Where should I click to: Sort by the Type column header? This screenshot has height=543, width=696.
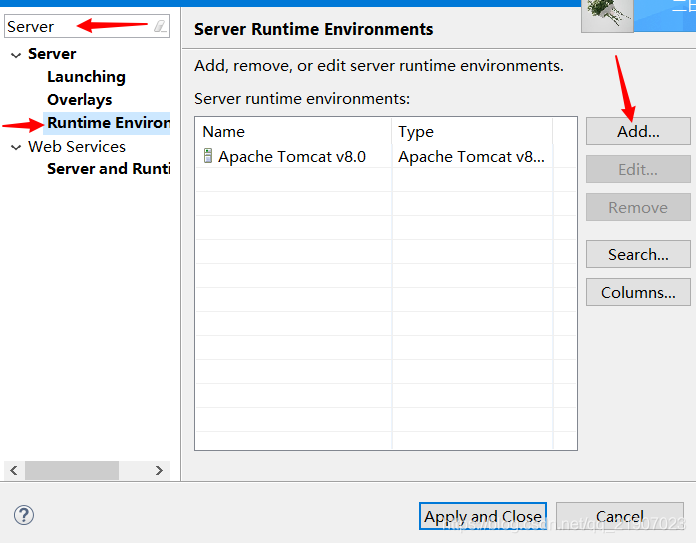tap(472, 131)
